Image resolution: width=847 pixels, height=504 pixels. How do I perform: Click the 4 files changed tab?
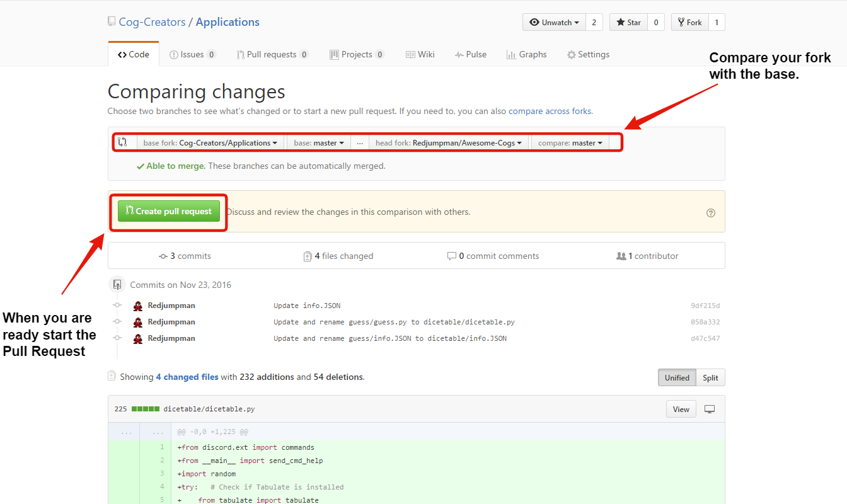(338, 256)
